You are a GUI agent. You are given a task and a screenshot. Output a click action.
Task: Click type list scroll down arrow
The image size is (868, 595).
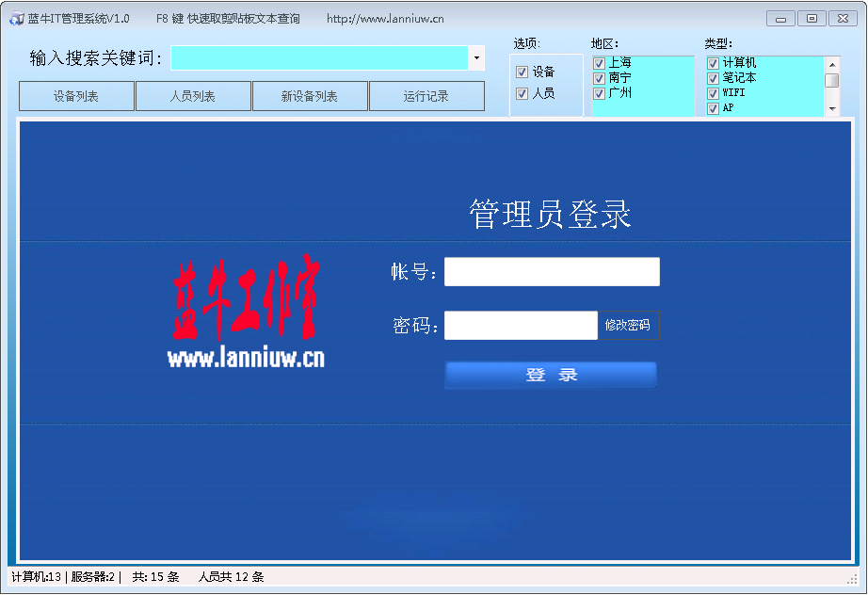[x=832, y=109]
